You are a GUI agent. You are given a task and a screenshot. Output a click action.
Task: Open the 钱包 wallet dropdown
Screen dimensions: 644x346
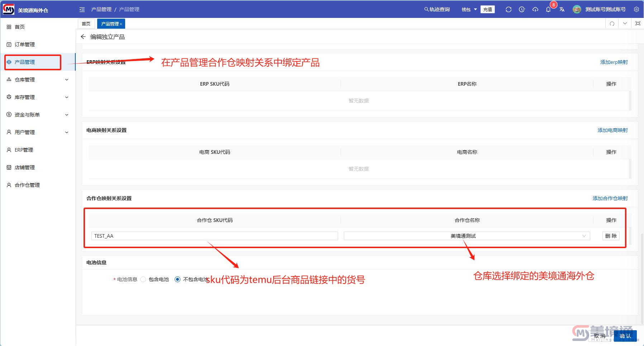point(469,9)
